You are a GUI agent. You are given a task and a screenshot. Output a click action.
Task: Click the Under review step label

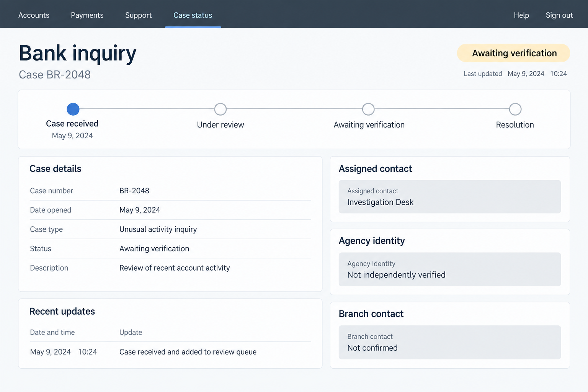220,125
